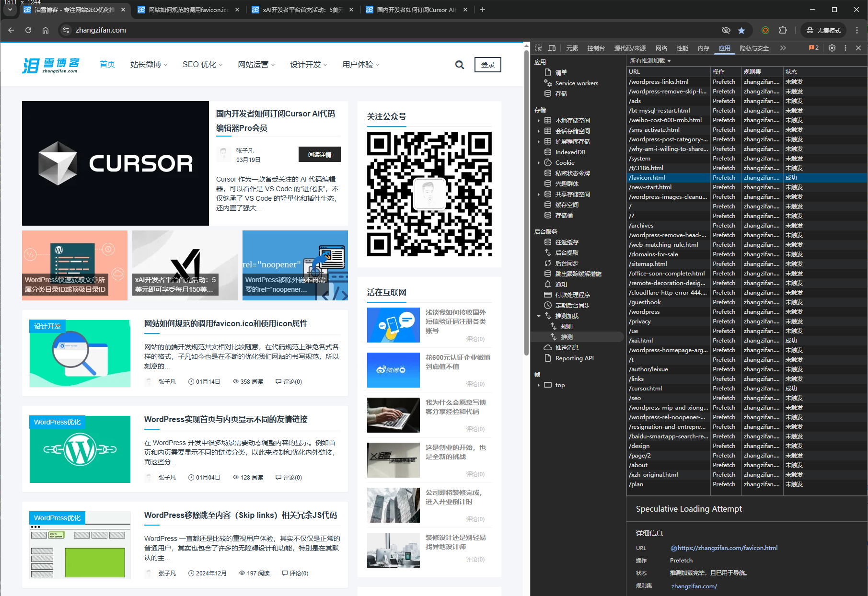Switch to the 元素 tab in DevTools
The image size is (868, 596).
[572, 48]
